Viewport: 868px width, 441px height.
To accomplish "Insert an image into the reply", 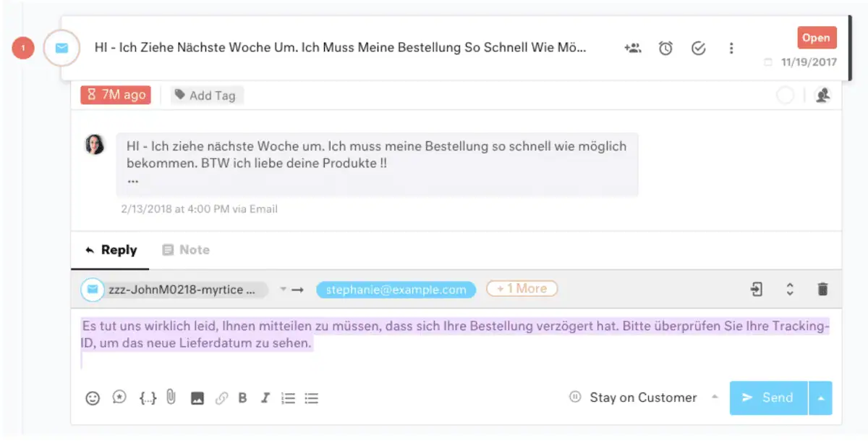I will click(x=197, y=398).
